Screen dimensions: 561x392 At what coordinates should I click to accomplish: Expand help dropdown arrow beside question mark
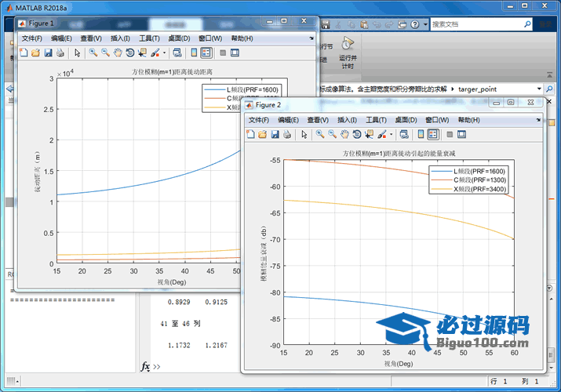click(x=425, y=24)
